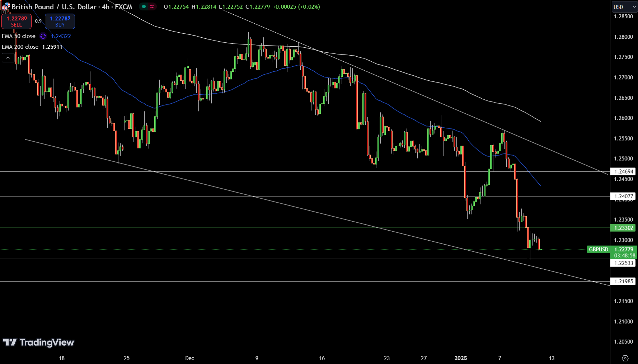The height and width of the screenshot is (364, 638).
Task: Click the 18 date label on time axis
Action: click(62, 358)
